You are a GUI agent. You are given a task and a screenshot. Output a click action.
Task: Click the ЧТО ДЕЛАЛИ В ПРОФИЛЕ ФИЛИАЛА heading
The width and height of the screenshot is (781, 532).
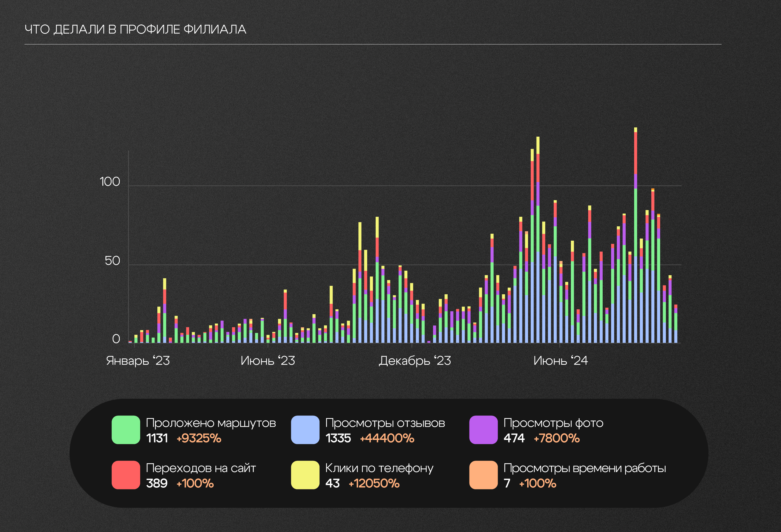[x=135, y=30]
